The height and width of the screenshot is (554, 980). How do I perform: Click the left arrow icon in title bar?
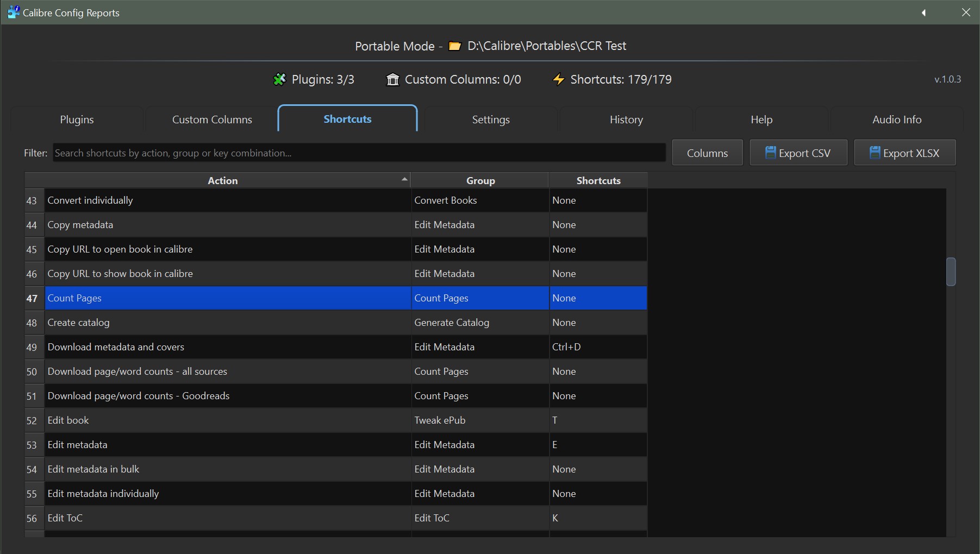click(923, 12)
